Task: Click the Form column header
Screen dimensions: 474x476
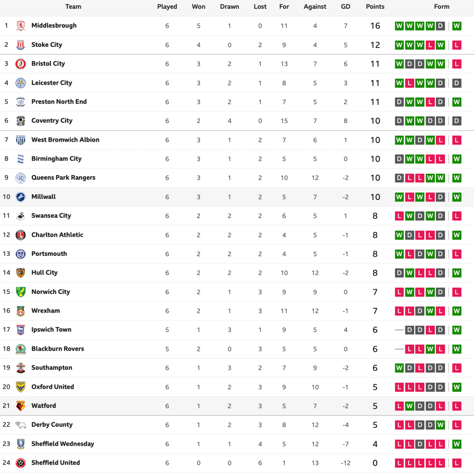Action: tap(441, 7)
